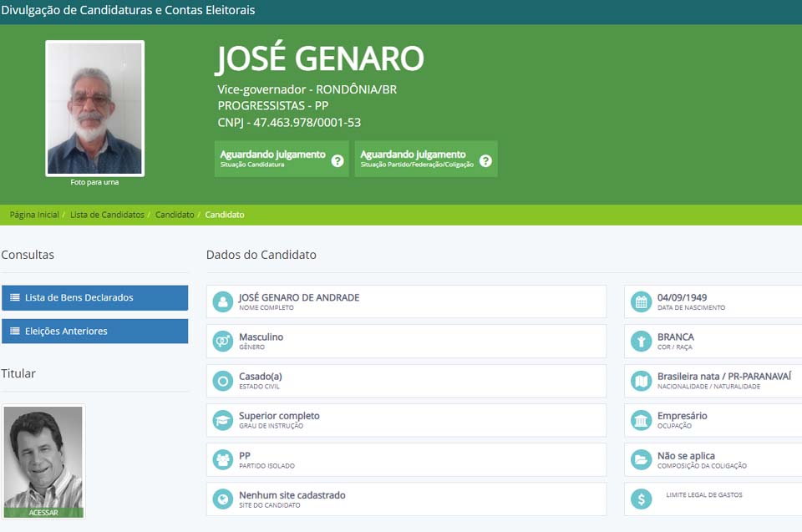Click the map icon beside Nacionalidade / Naturalidade
This screenshot has height=532, width=802.
[641, 381]
